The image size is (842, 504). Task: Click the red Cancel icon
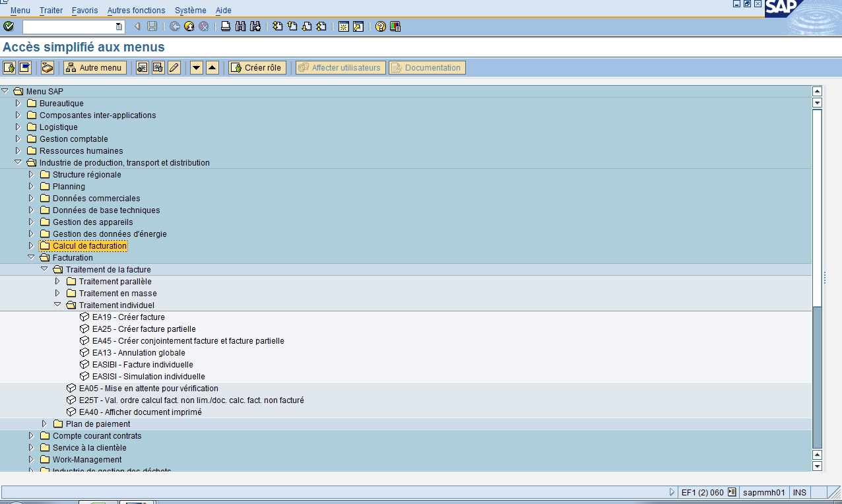[204, 26]
